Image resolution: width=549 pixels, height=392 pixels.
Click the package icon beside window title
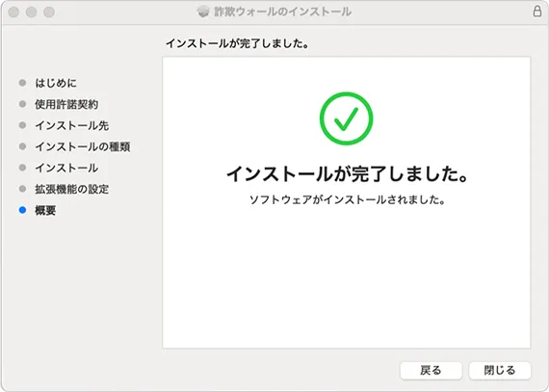pyautogui.click(x=203, y=12)
